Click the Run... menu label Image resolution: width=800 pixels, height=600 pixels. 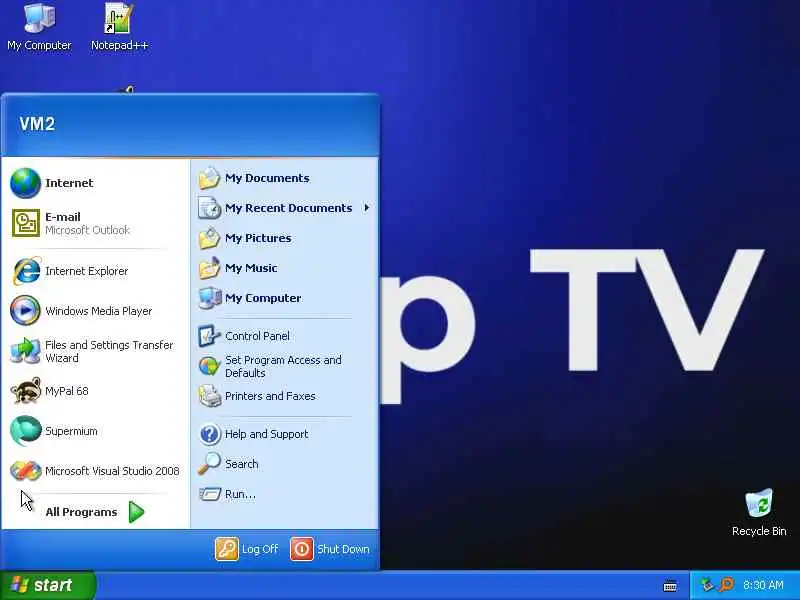tap(240, 494)
